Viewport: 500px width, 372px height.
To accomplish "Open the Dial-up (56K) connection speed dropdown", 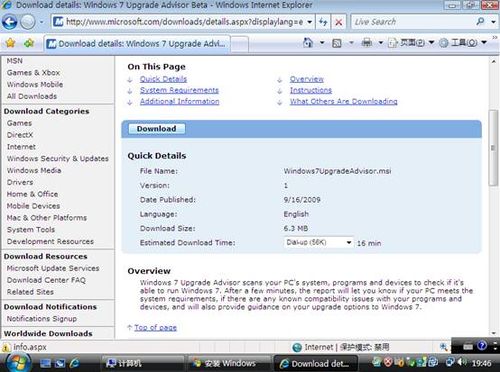I will pos(319,242).
